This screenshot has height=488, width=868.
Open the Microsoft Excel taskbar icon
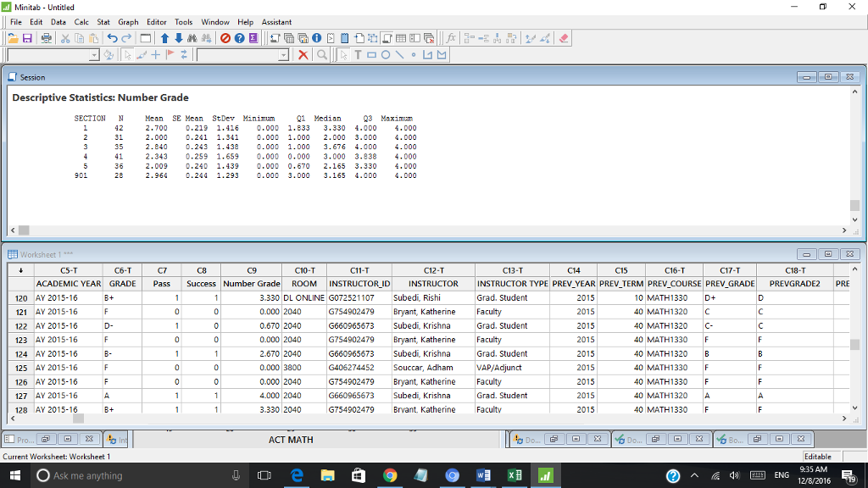[x=514, y=475]
